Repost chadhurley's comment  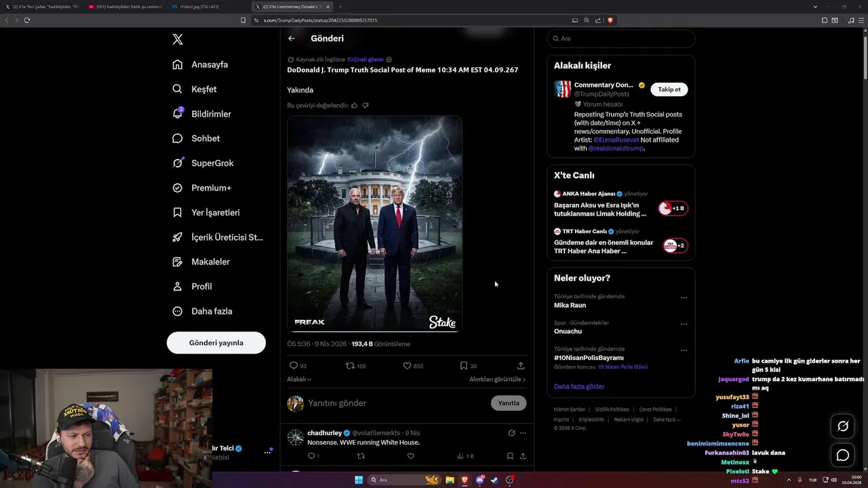tap(361, 456)
